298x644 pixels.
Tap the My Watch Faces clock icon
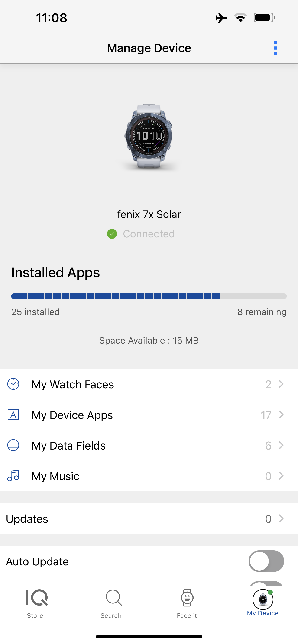click(x=13, y=384)
